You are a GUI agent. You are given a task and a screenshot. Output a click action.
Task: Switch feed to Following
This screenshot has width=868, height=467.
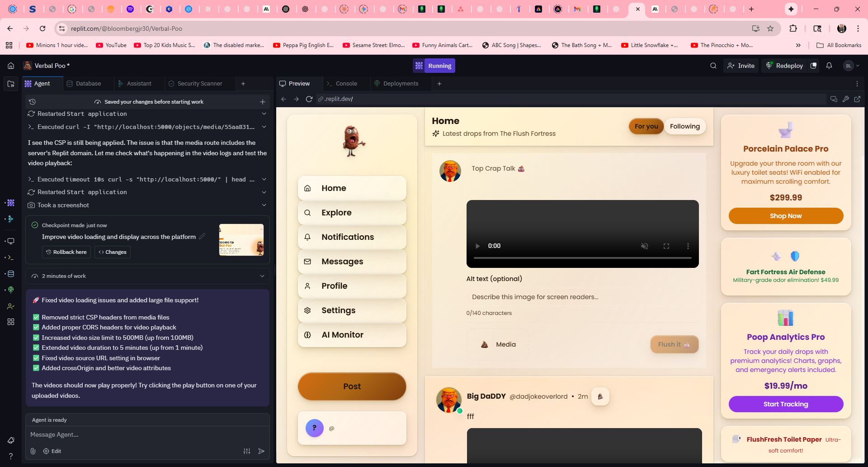coord(684,126)
